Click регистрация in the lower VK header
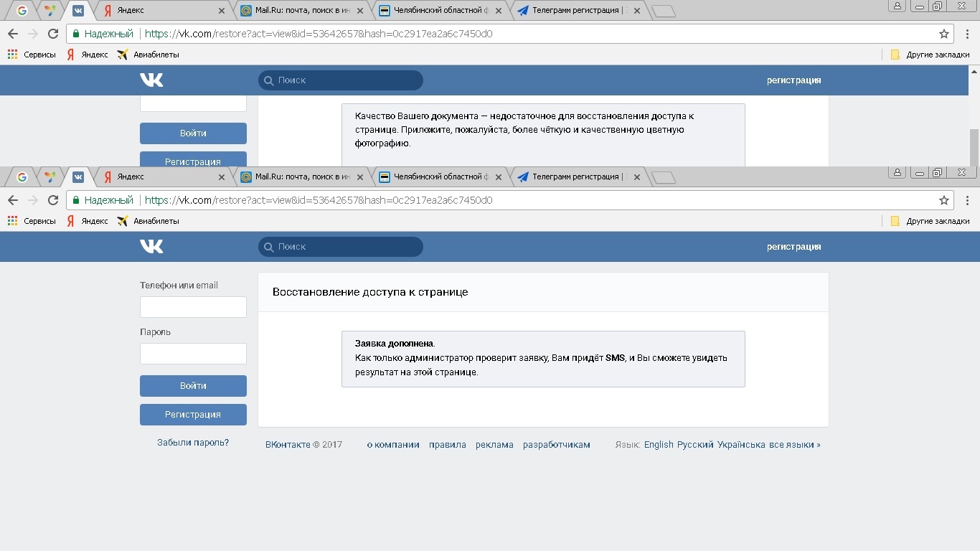 tap(793, 247)
